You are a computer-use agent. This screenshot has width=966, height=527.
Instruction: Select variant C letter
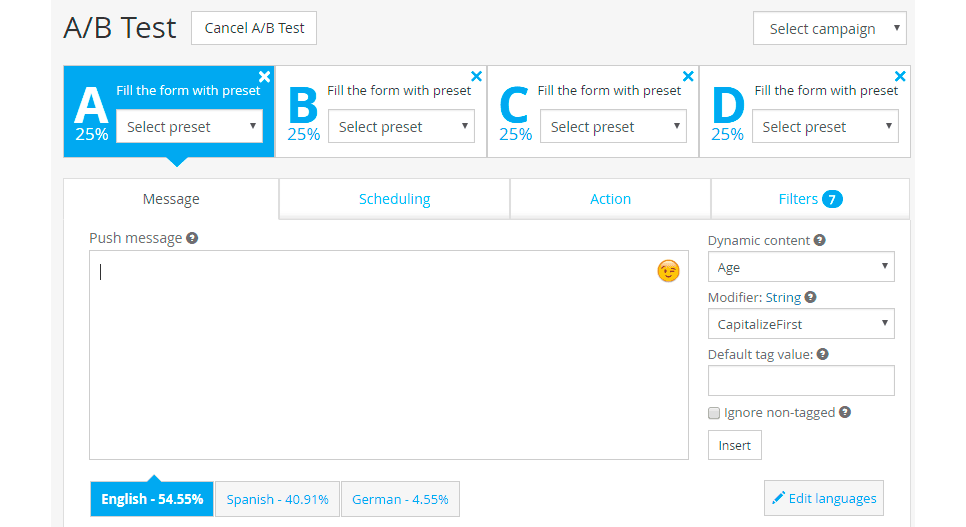[514, 105]
